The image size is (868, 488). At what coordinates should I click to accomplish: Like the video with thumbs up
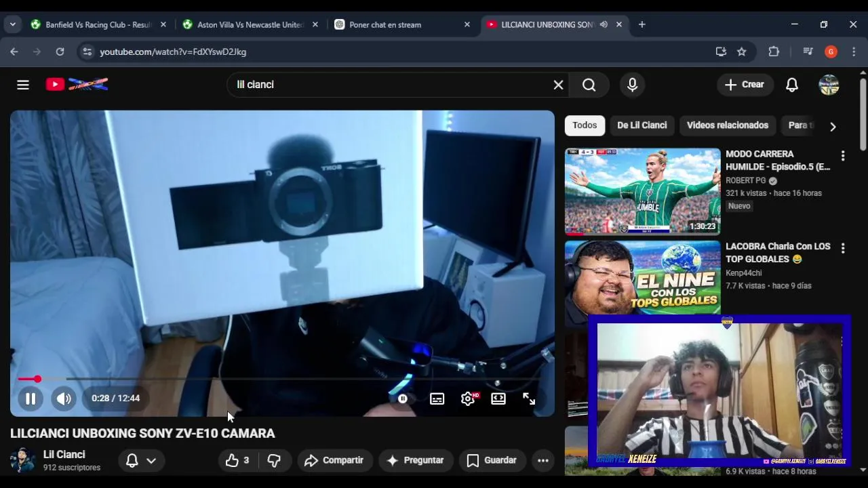tap(237, 460)
